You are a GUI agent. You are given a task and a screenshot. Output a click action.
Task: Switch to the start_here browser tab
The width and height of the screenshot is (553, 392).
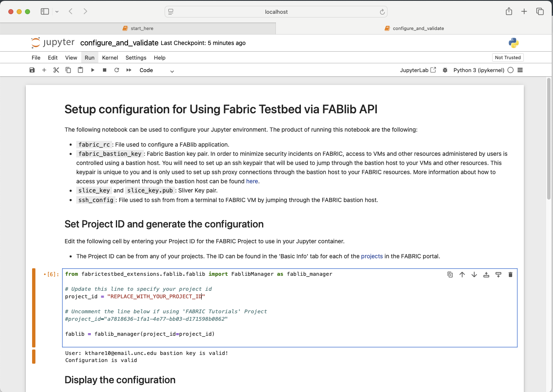138,28
